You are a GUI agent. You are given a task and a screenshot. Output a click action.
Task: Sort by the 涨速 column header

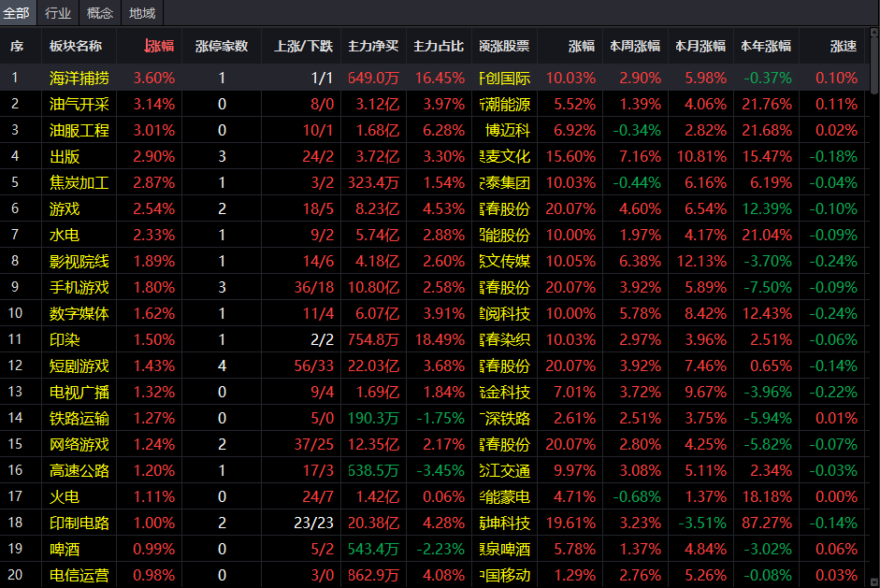tap(844, 46)
